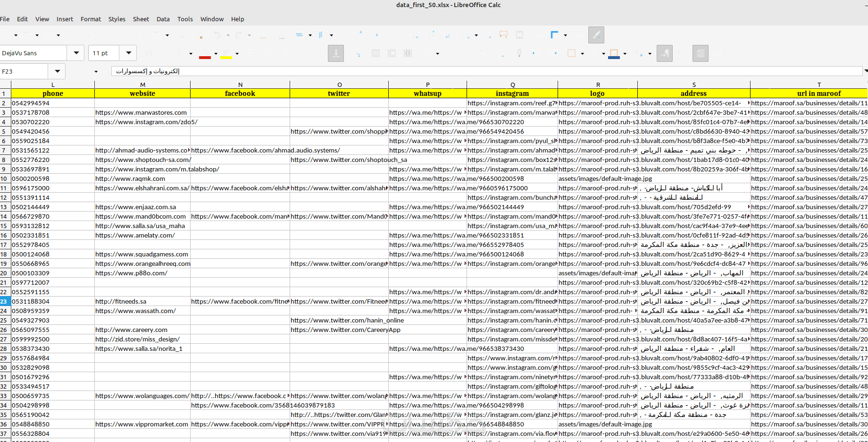Click the 'address' header cell

pos(694,93)
